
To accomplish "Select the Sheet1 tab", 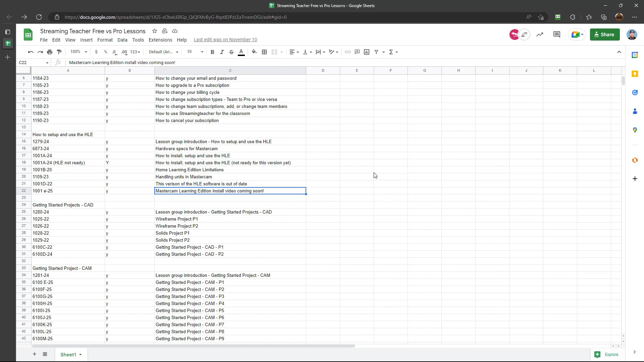I will [71, 355].
